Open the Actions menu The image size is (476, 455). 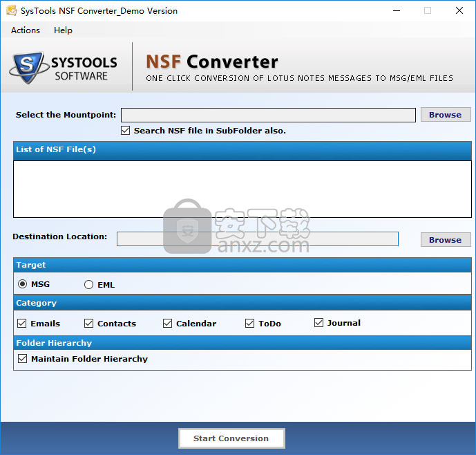click(x=26, y=30)
